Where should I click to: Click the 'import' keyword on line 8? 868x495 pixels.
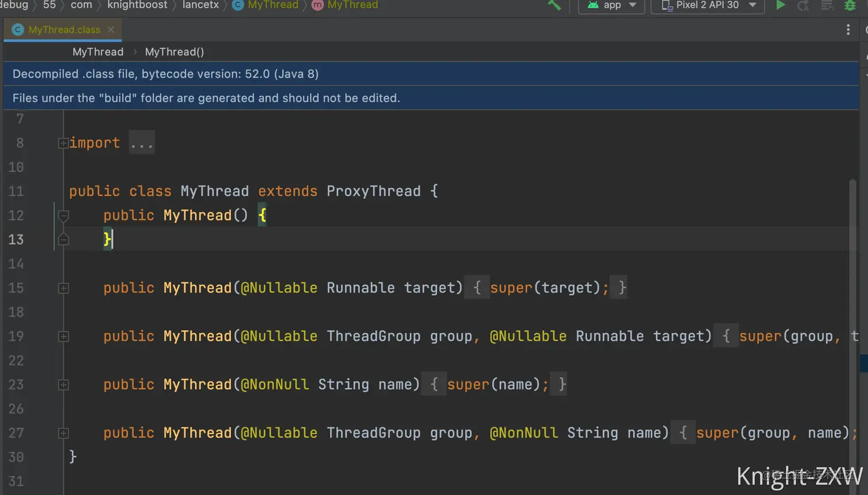coord(95,143)
